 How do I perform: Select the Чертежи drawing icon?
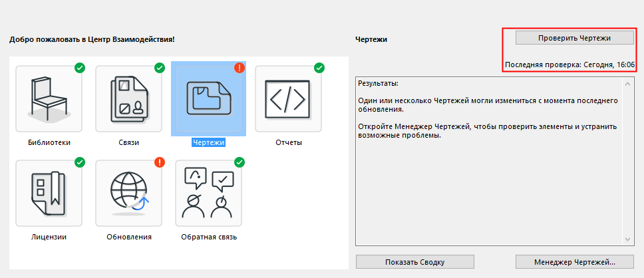pos(208,98)
